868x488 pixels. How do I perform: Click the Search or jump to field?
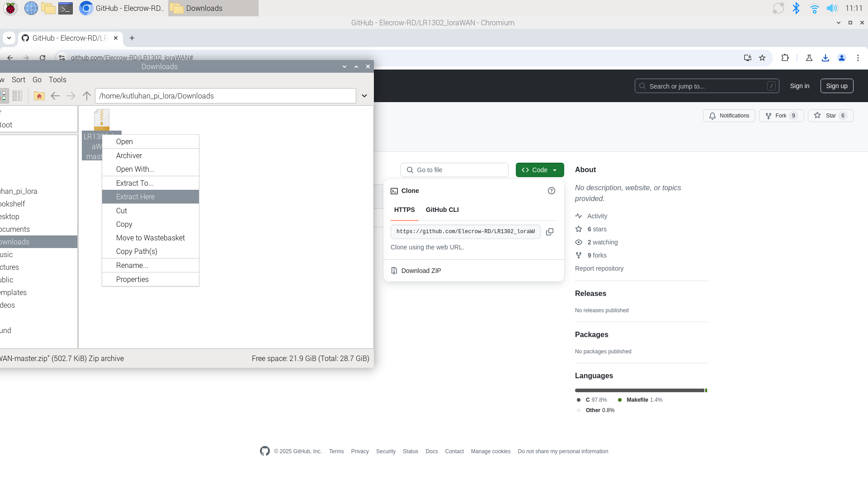coord(707,86)
